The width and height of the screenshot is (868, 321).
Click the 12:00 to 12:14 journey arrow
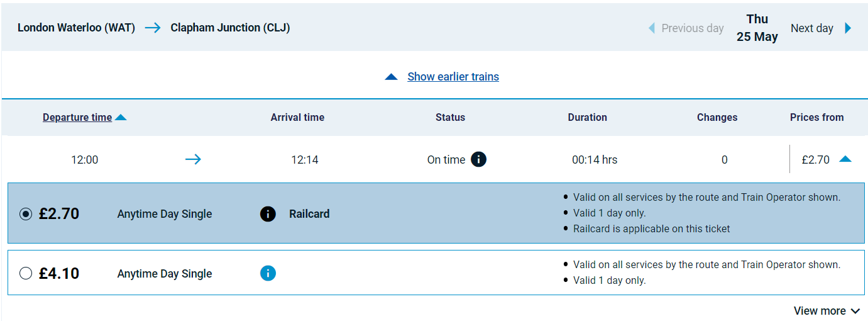point(193,159)
